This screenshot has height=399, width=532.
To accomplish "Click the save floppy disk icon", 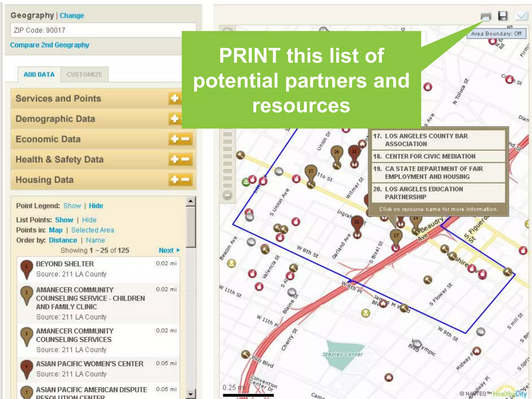I will pyautogui.click(x=503, y=16).
